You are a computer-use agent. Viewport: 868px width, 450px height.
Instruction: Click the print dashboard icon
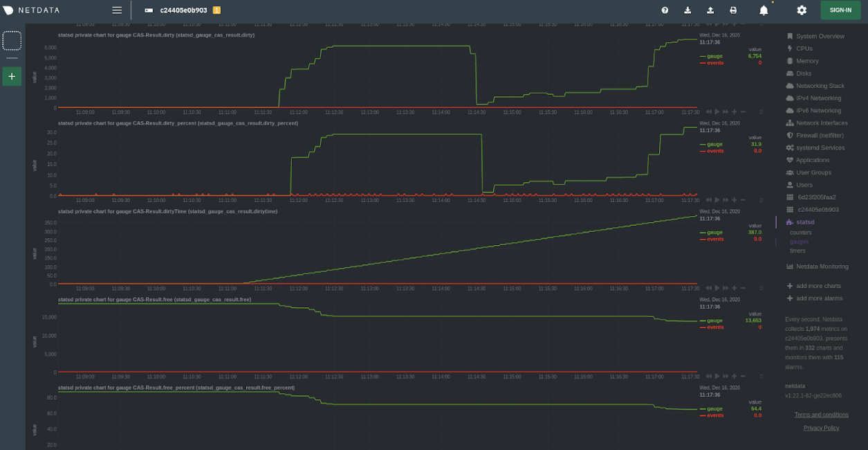coord(733,10)
